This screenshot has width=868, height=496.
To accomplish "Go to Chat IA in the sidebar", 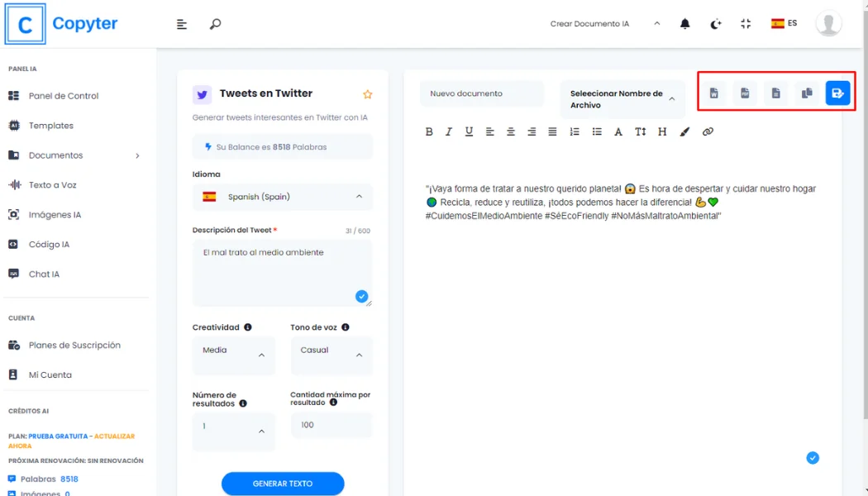I will (44, 274).
